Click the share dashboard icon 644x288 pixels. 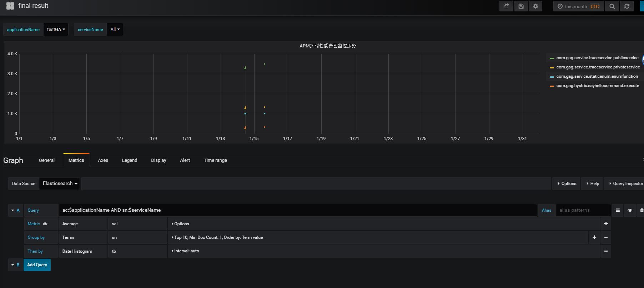506,6
